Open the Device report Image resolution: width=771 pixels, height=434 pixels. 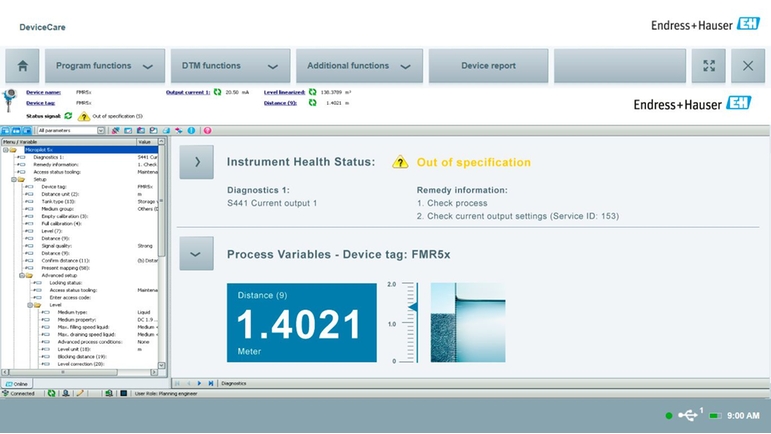click(x=488, y=65)
